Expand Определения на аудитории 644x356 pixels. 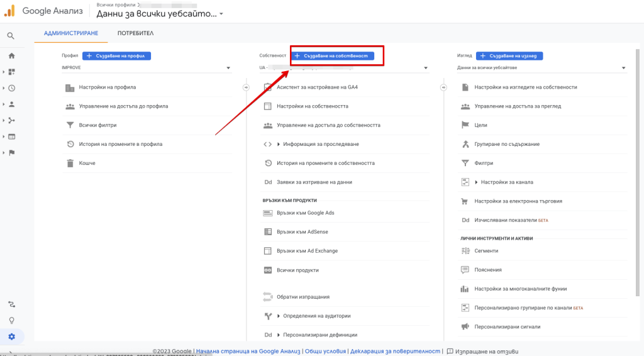(x=278, y=316)
